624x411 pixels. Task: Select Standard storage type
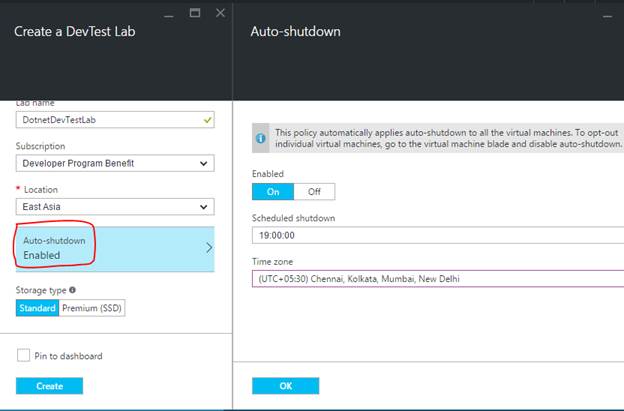(37, 308)
